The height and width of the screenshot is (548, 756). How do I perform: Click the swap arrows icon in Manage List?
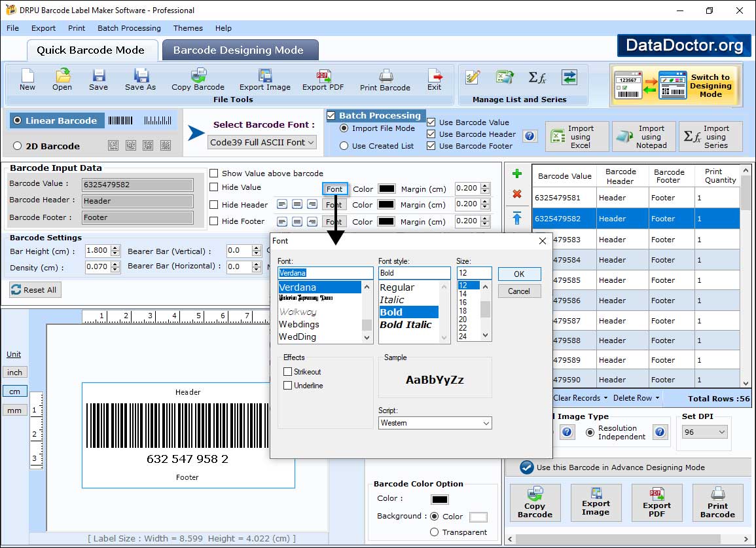pos(569,77)
